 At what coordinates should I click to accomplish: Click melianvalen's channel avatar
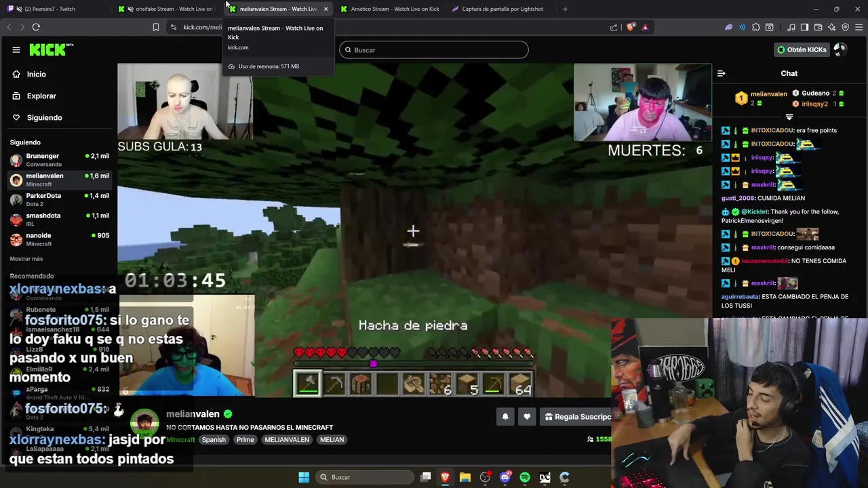point(144,424)
